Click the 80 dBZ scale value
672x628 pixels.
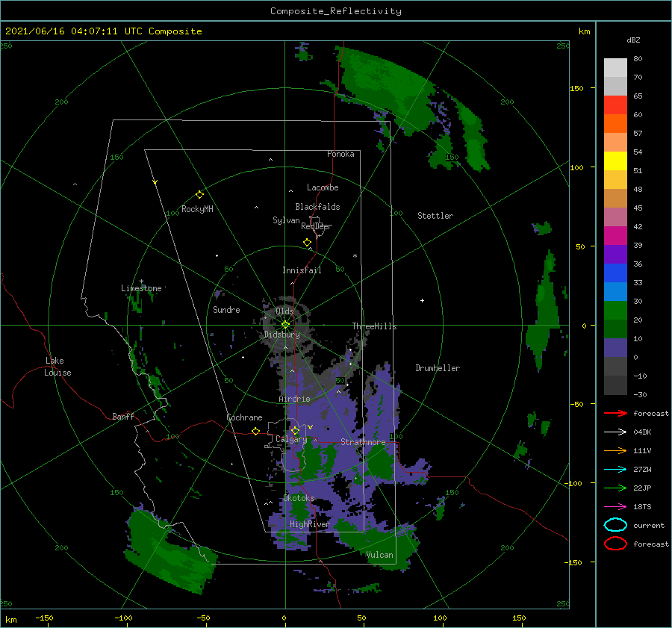point(638,59)
